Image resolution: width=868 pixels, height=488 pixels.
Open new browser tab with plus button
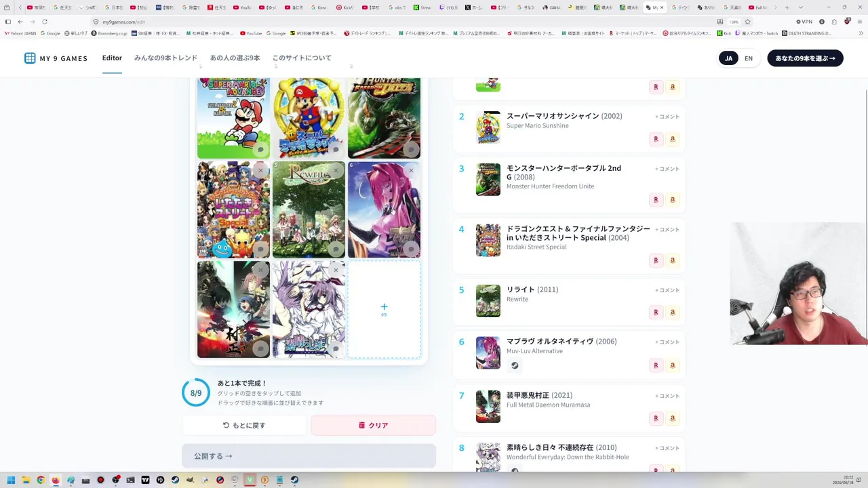click(787, 7)
